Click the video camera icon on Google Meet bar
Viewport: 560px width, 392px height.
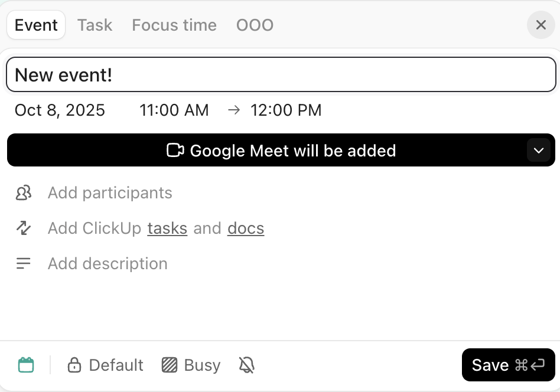175,151
